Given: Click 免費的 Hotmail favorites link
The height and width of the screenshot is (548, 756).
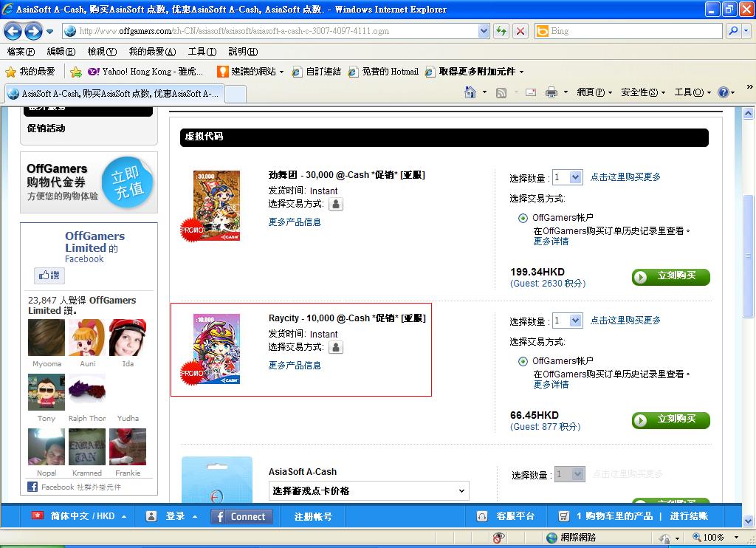Looking at the screenshot, I should 383,72.
